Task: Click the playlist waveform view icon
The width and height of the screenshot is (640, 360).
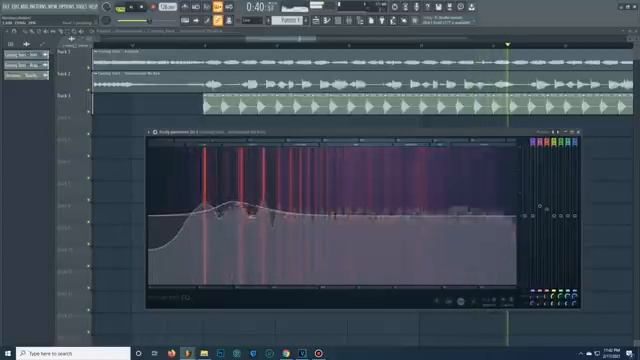Action: [27, 44]
